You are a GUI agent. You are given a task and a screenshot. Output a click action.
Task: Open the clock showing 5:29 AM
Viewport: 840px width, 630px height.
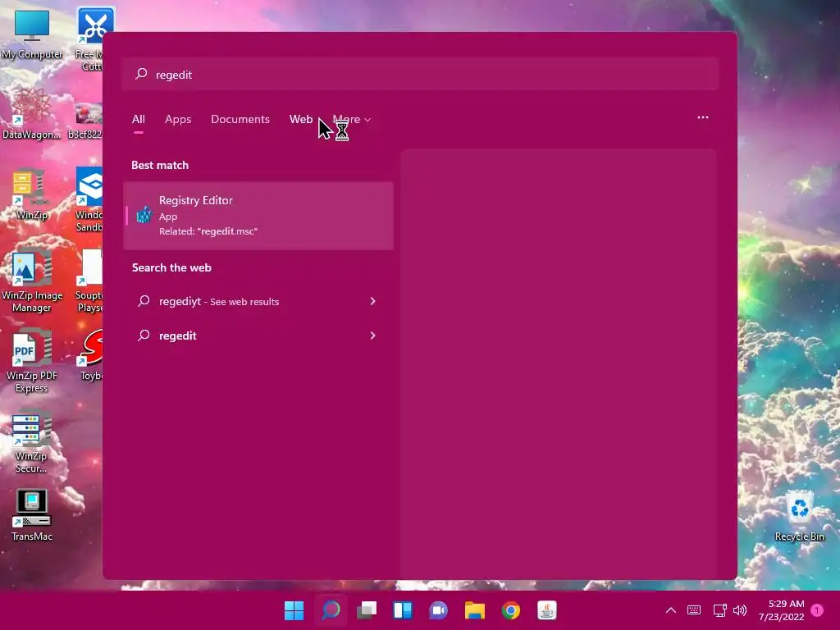coord(781,610)
